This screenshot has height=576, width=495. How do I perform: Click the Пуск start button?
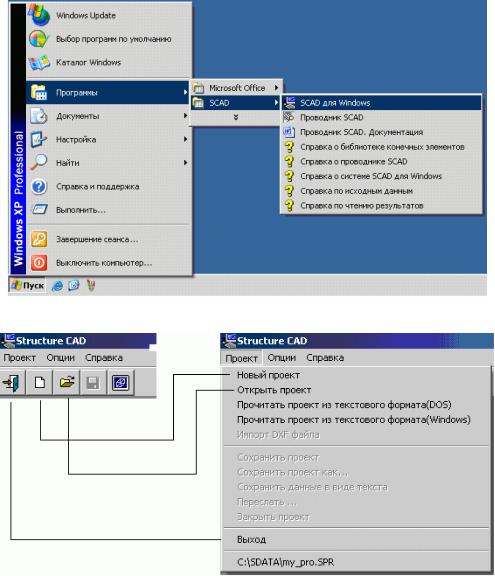pos(28,285)
